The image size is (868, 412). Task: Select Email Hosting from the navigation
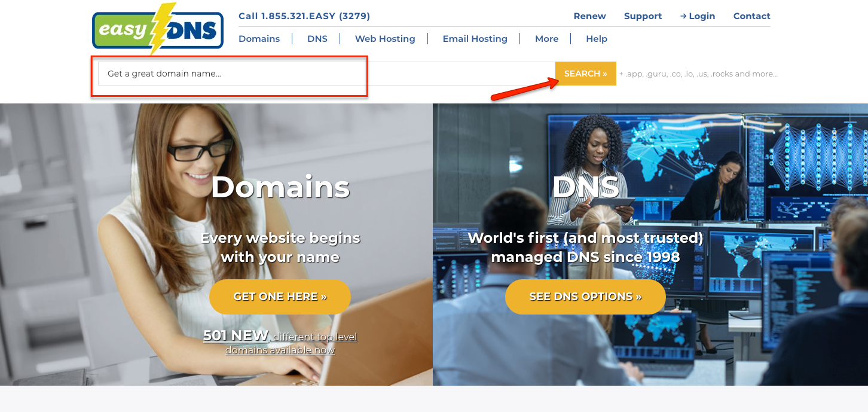click(x=475, y=38)
